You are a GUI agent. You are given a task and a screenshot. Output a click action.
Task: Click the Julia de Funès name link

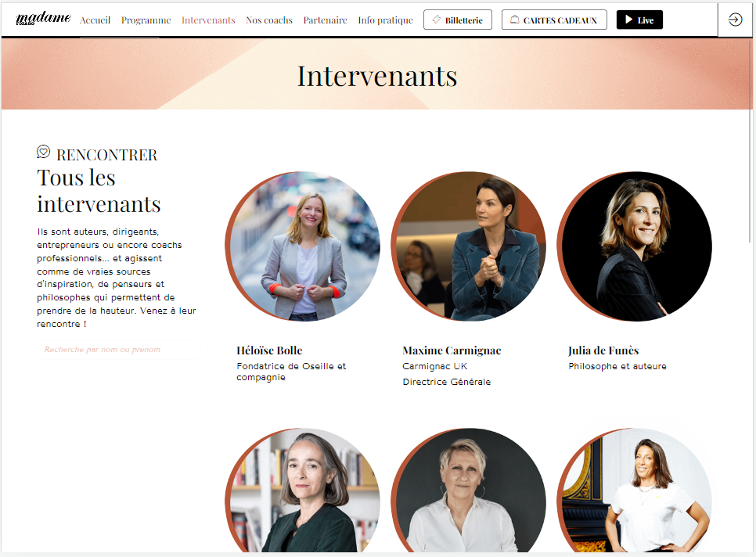[x=603, y=350]
